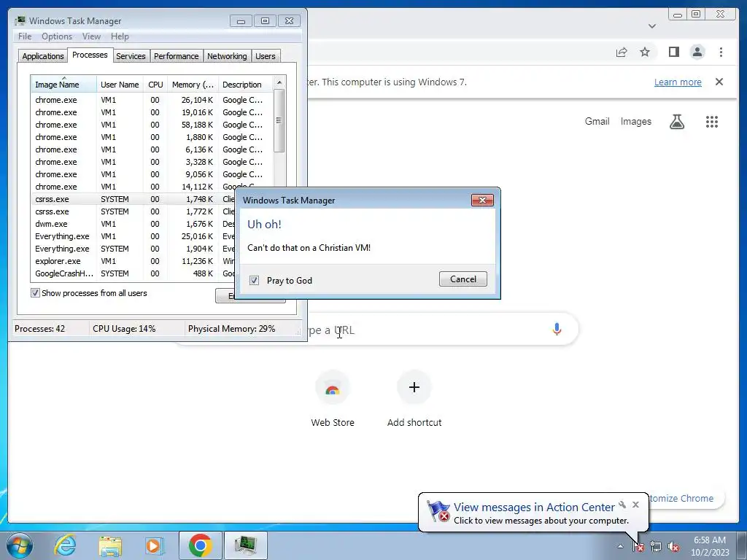Sort processes by Memory column

[x=193, y=85]
